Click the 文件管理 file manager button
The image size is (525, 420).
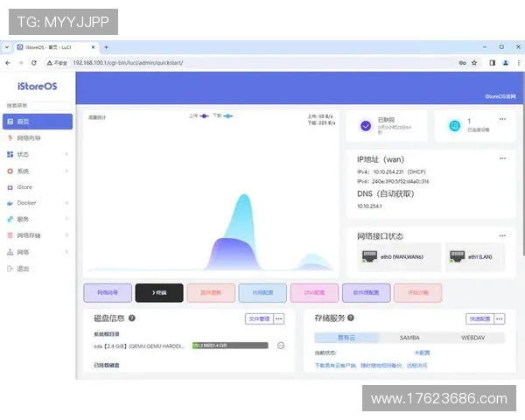[x=259, y=318]
